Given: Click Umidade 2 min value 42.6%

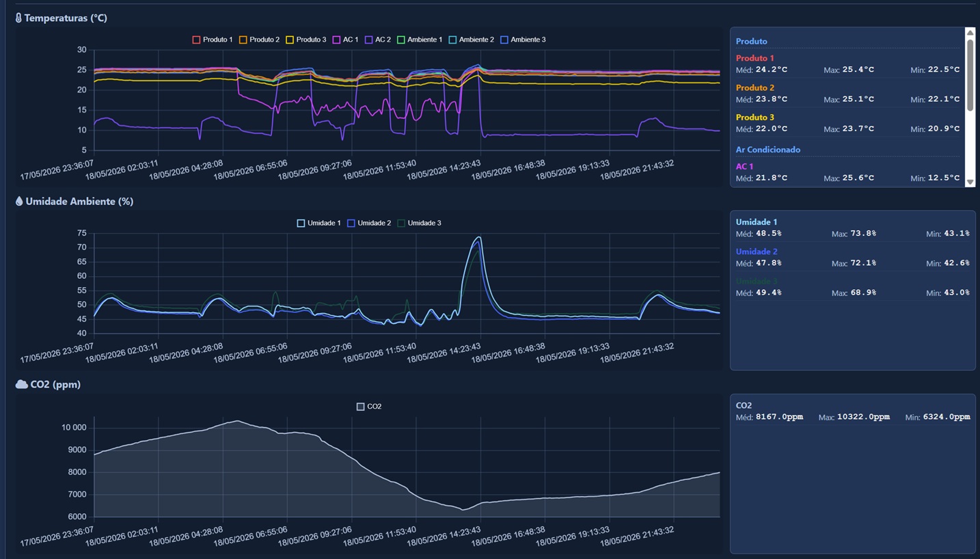Looking at the screenshot, I should click(x=957, y=263).
